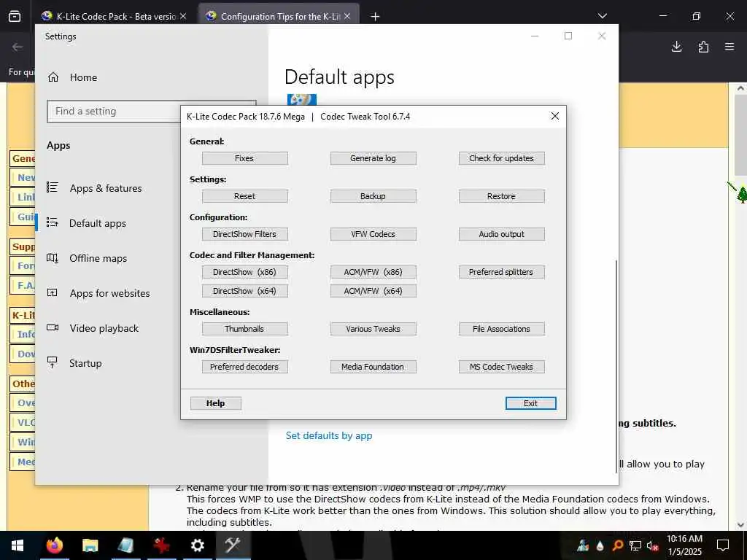Click the Reset settings button
The width and height of the screenshot is (747, 560).
click(244, 196)
